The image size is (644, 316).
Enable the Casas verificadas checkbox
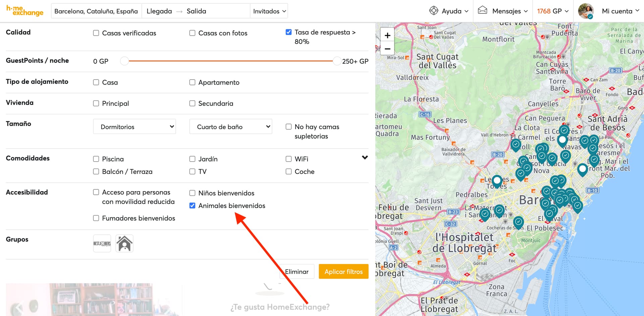96,33
